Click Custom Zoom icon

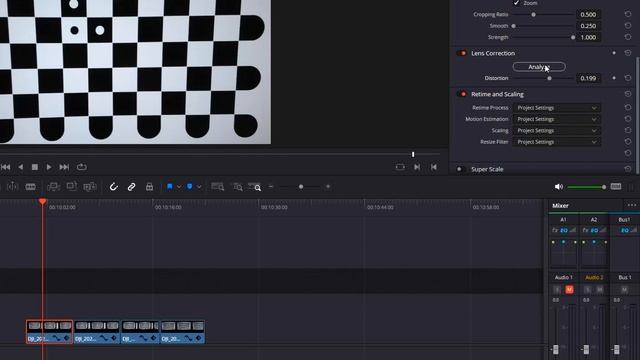click(255, 187)
